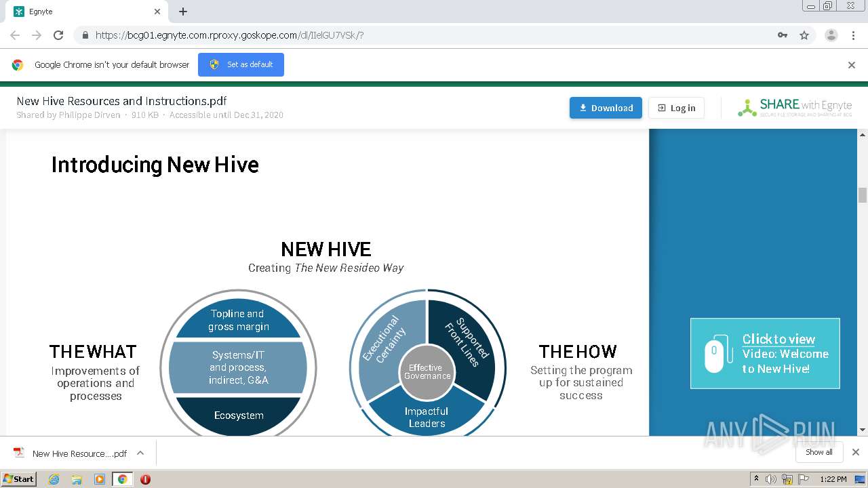Click the THE HOW heading
Image resolution: width=868 pixels, height=488 pixels.
[578, 352]
